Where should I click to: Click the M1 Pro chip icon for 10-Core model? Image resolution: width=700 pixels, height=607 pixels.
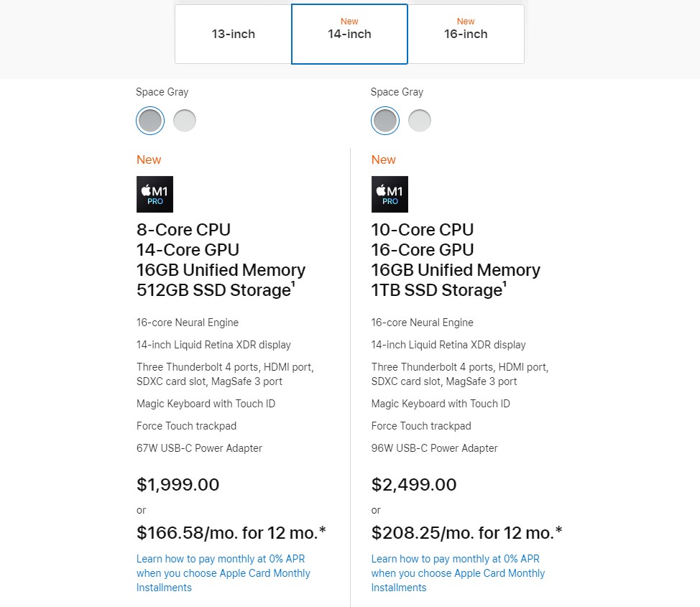tap(390, 194)
